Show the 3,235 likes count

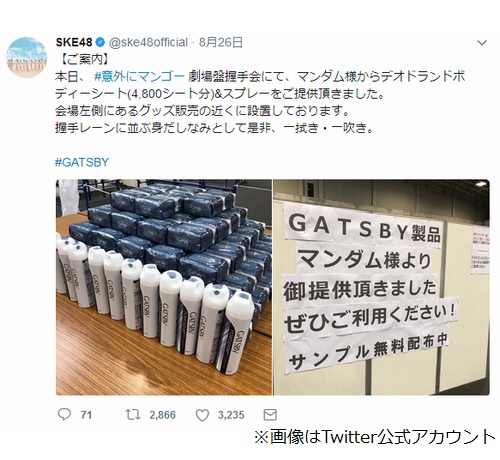231,415
